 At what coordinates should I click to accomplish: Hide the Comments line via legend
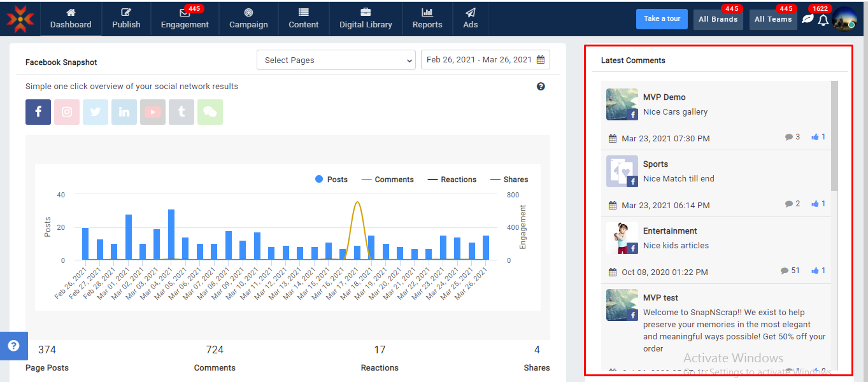tap(387, 180)
